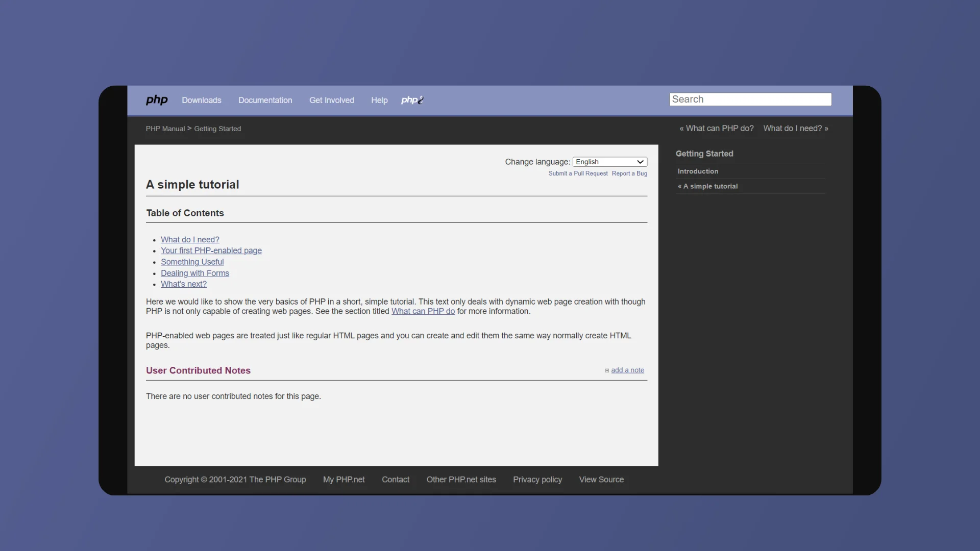Viewport: 980px width, 551px height.
Task: Click inside the Search input field
Action: point(750,99)
